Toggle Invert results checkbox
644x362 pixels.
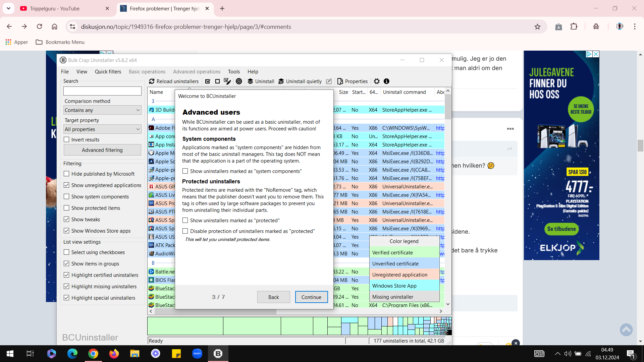[x=66, y=139]
